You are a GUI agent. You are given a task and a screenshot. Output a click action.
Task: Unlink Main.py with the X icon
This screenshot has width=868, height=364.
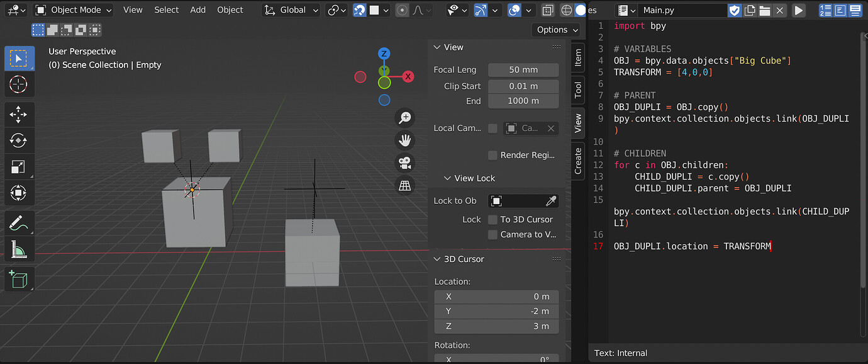(x=780, y=10)
